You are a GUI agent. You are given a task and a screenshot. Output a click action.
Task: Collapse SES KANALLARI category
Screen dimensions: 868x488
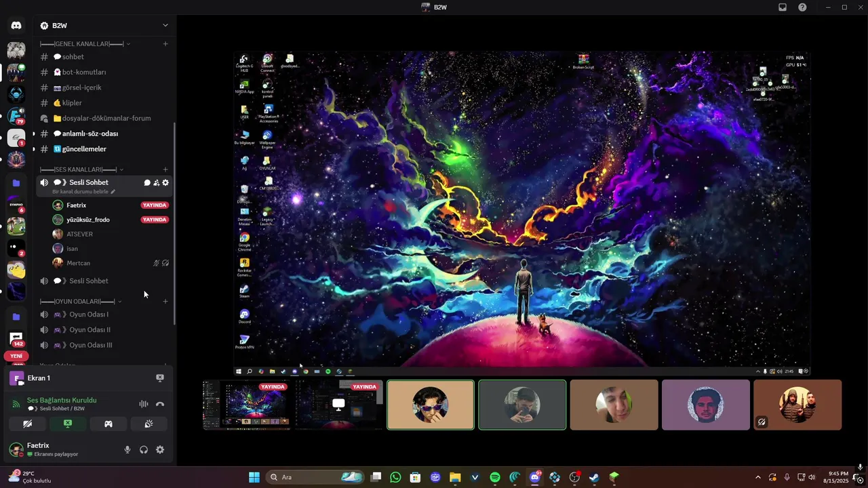tap(81, 169)
